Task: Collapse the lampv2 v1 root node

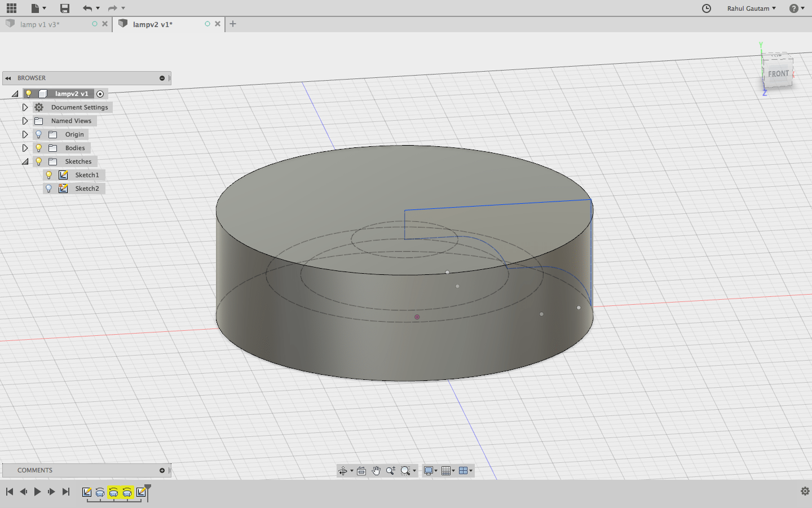Action: click(x=15, y=94)
